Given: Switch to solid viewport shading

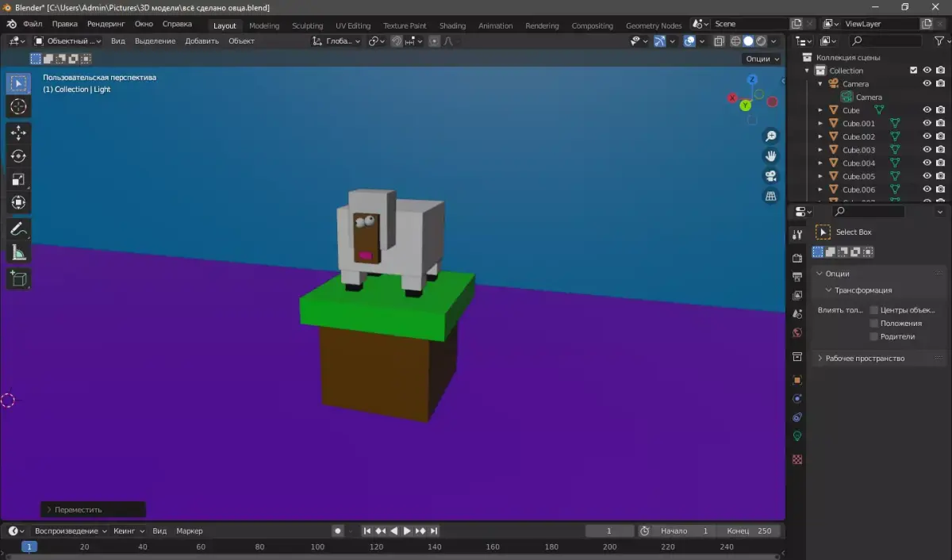Looking at the screenshot, I should coord(748,41).
